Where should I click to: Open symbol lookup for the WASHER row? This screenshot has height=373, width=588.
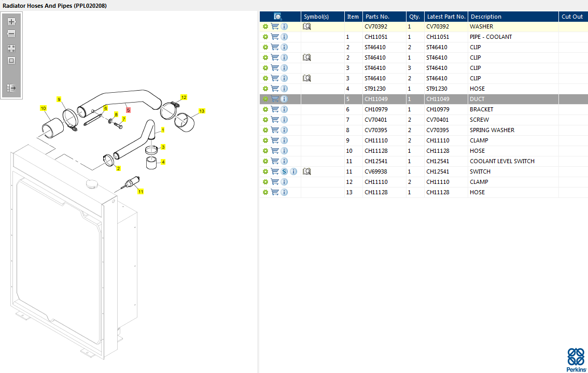pyautogui.click(x=307, y=26)
